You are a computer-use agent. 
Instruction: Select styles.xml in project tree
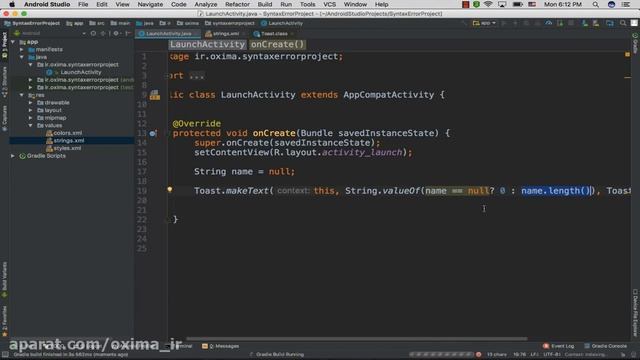[x=67, y=148]
